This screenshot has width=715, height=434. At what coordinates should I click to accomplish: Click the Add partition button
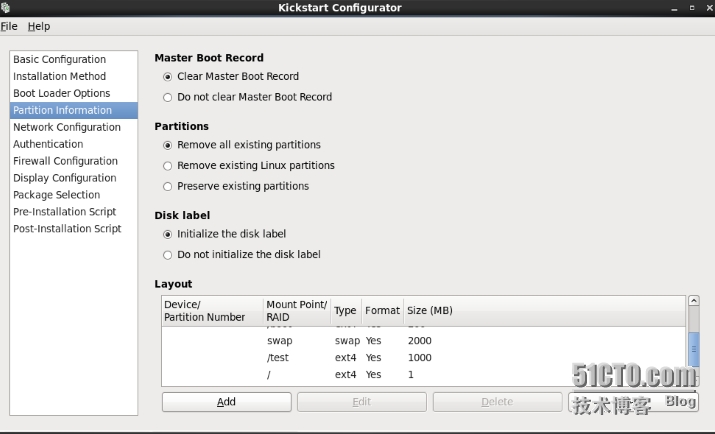click(227, 402)
